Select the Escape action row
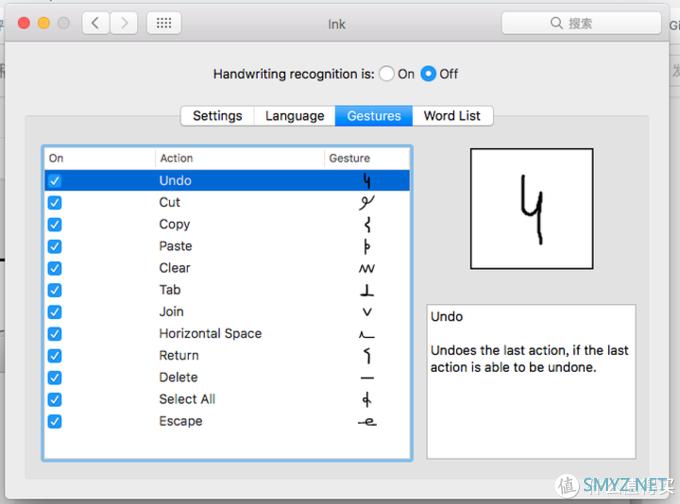The width and height of the screenshot is (680, 504). coord(227,422)
